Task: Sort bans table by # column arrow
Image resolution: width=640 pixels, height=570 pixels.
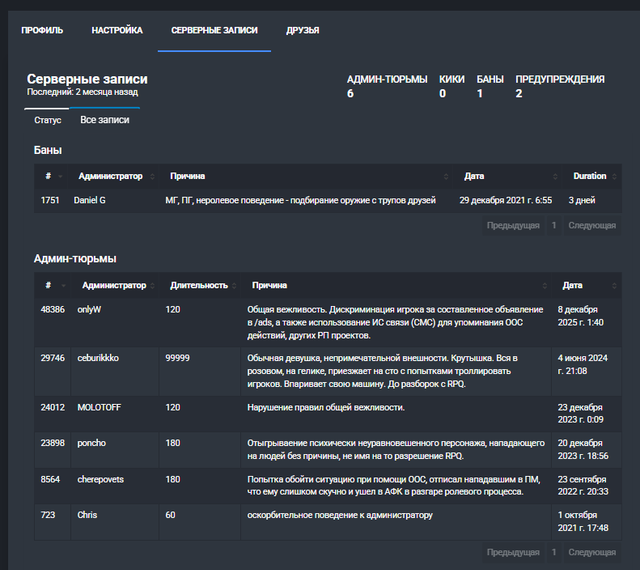Action: click(x=60, y=176)
